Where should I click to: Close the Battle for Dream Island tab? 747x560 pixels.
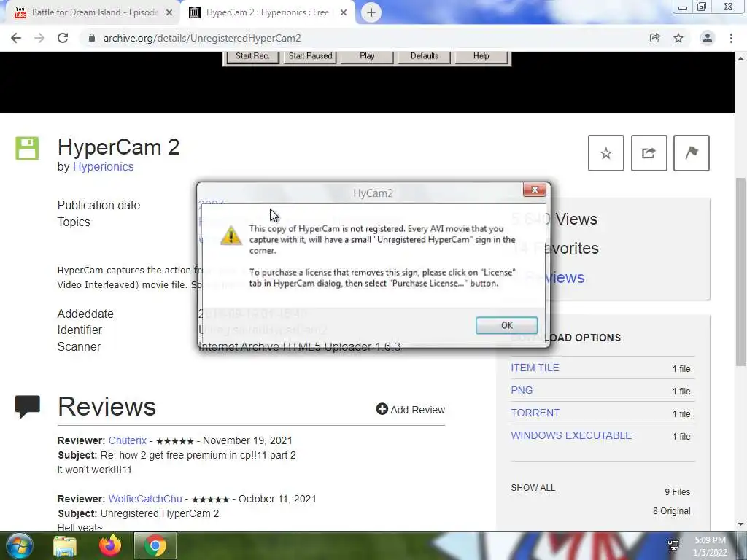169,13
